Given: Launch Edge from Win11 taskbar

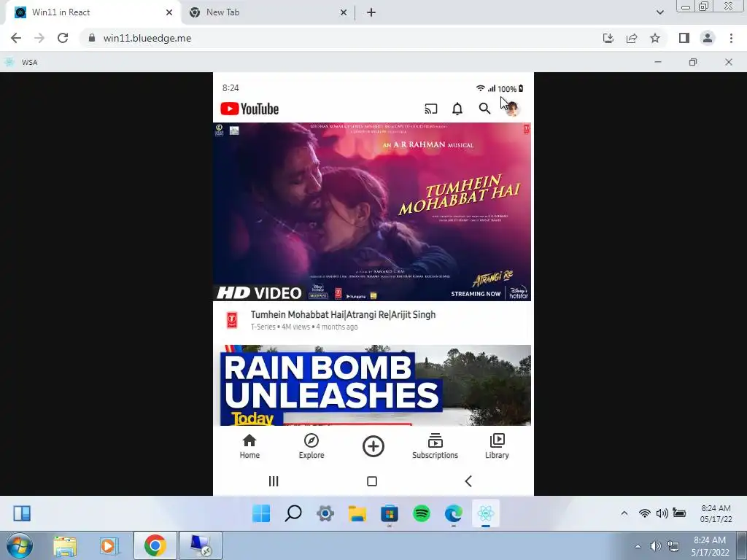Looking at the screenshot, I should 454,513.
